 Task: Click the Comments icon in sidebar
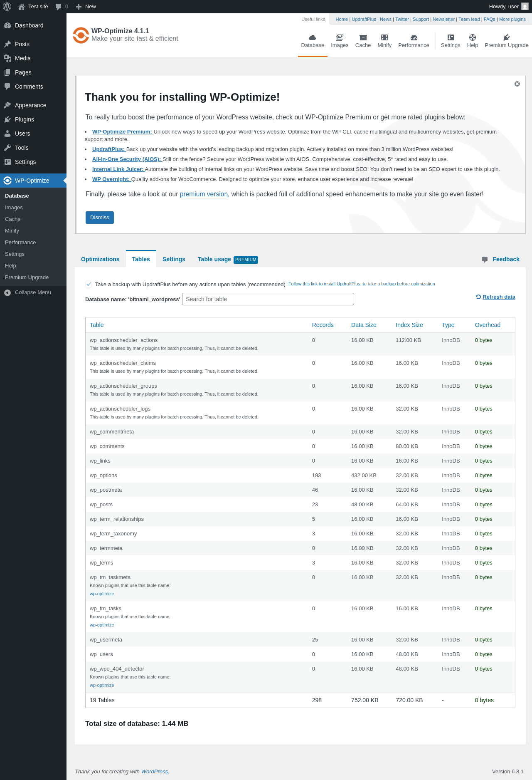tap(7, 87)
